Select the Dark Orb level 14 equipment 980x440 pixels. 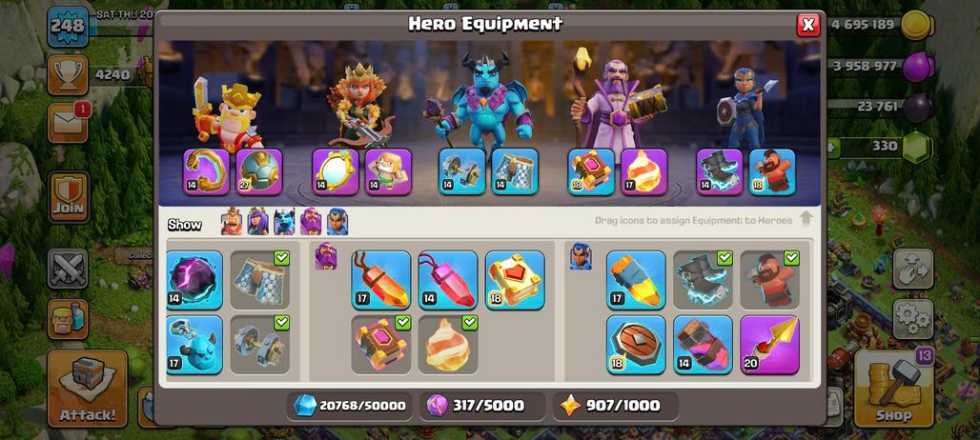[x=194, y=280]
